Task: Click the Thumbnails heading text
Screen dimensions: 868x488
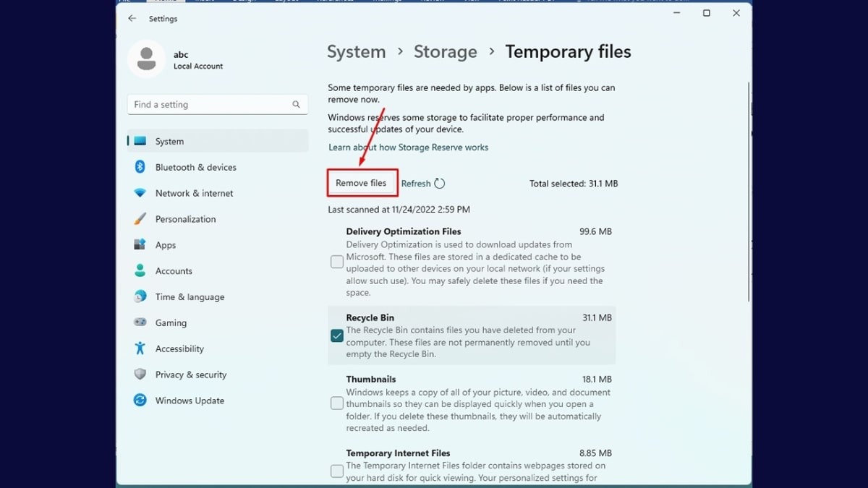Action: tap(371, 379)
